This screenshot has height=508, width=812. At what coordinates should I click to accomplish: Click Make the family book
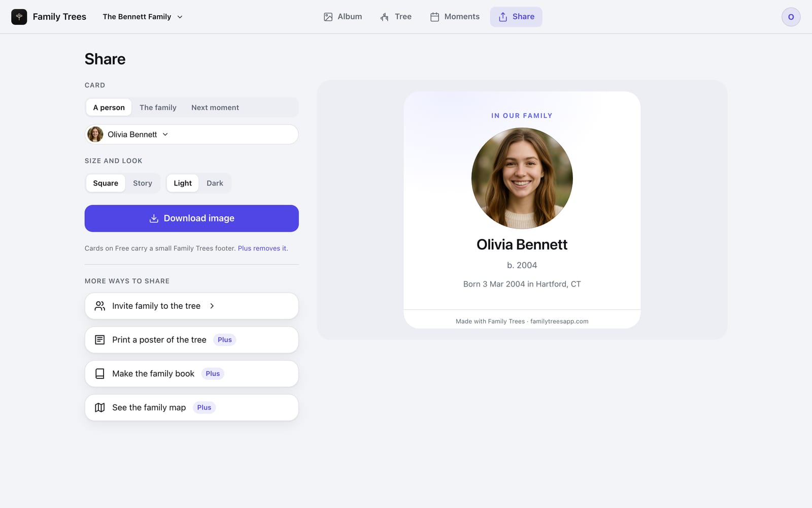[x=192, y=374]
